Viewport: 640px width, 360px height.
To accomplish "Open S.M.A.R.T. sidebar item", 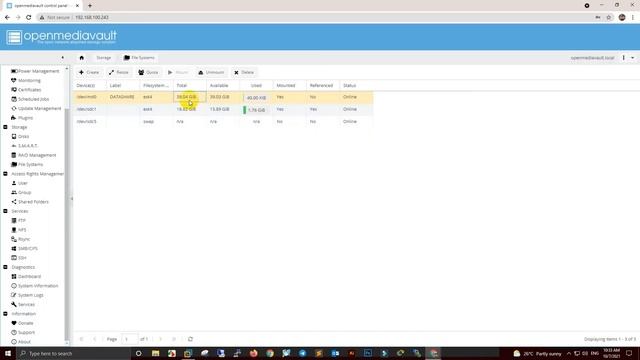I will [24, 146].
